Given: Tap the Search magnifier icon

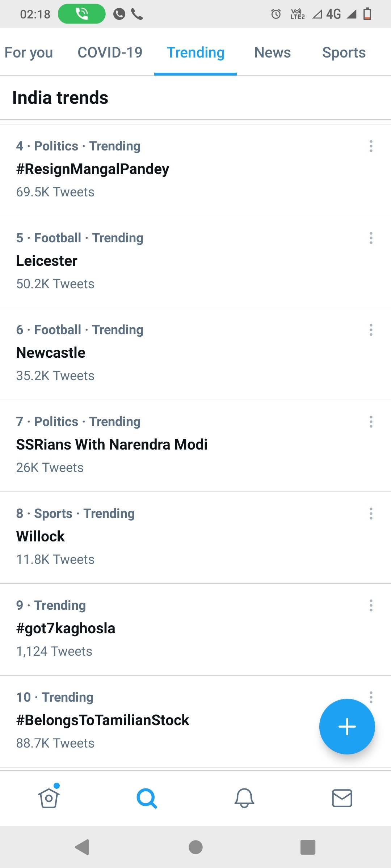Looking at the screenshot, I should pyautogui.click(x=147, y=798).
